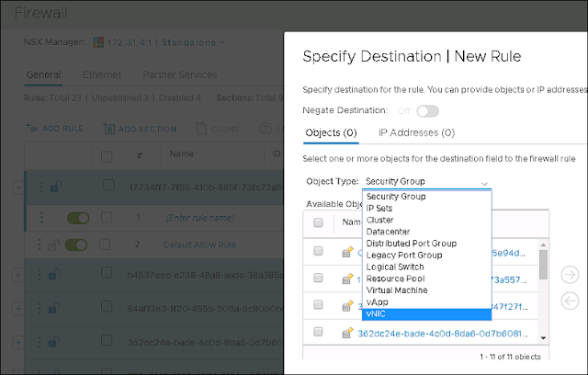Toggle the Default Allow Rule enable switch
The height and width of the screenshot is (375, 588).
[x=76, y=244]
